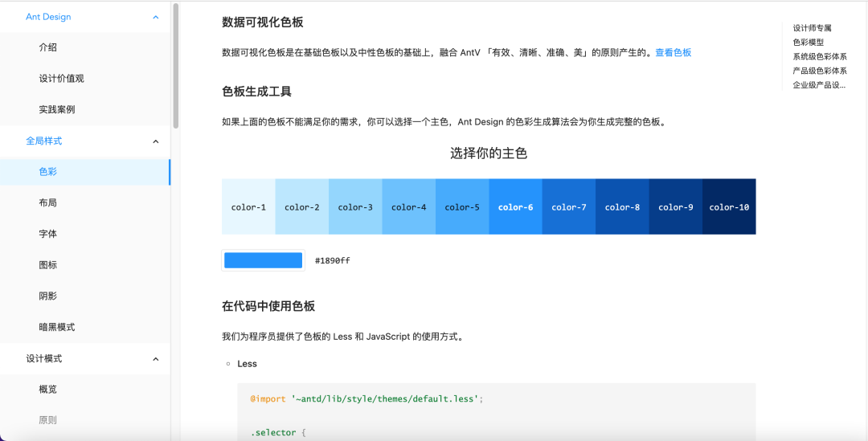868x441 pixels.
Task: Click the 色板生成工具 heading
Action: 257,92
